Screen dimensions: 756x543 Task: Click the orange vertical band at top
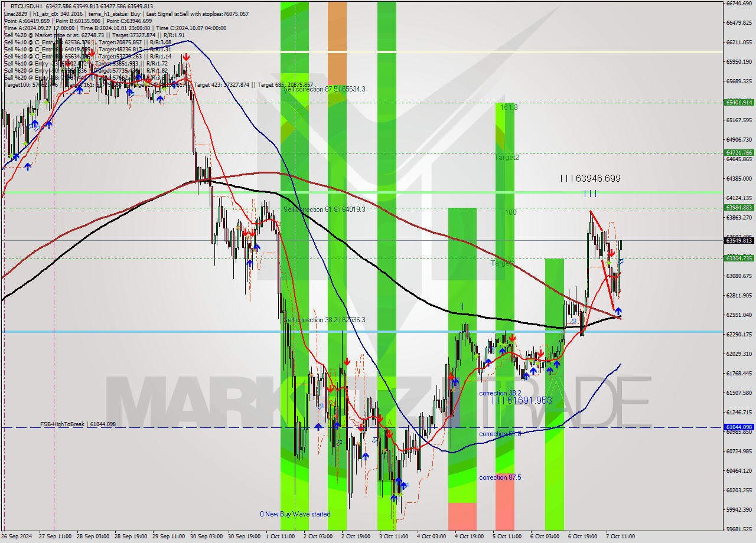pos(337,44)
